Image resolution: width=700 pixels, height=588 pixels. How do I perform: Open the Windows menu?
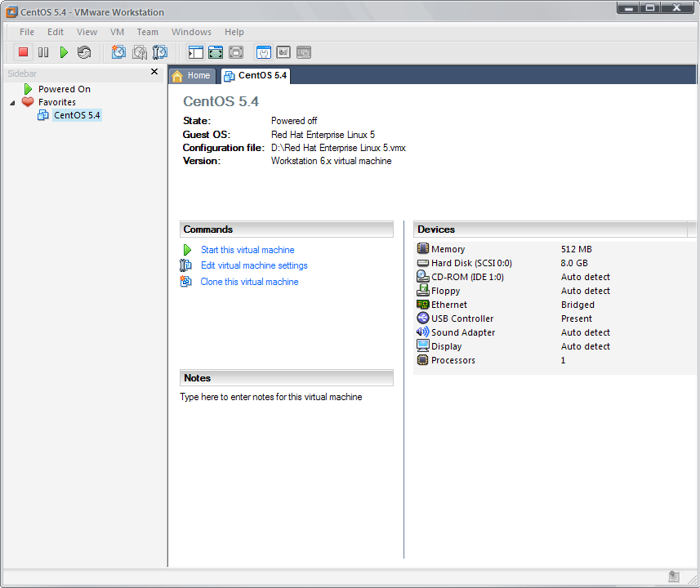point(191,32)
